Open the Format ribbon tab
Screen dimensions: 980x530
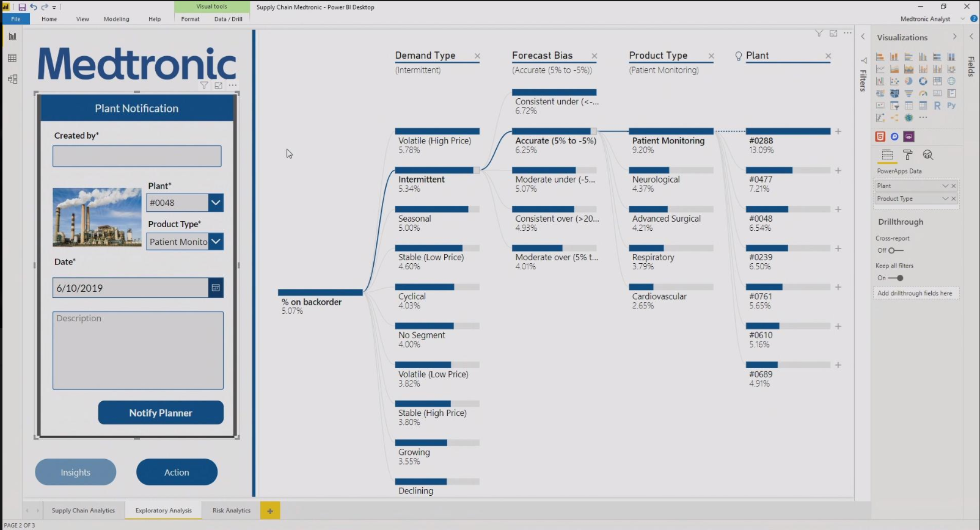click(190, 19)
